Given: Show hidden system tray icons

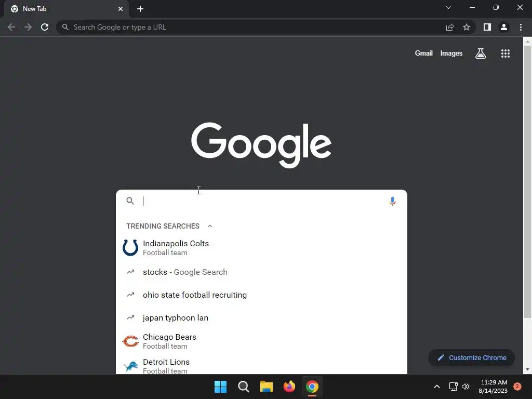Looking at the screenshot, I should [437, 387].
